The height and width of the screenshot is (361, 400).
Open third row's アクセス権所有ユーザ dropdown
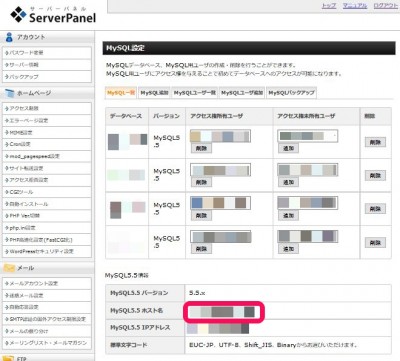coord(220,203)
